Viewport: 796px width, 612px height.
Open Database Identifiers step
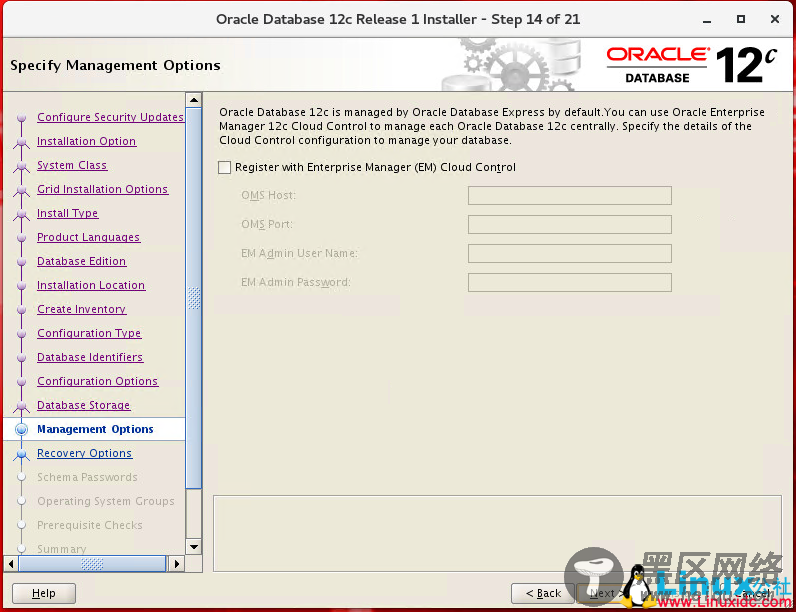pos(90,357)
